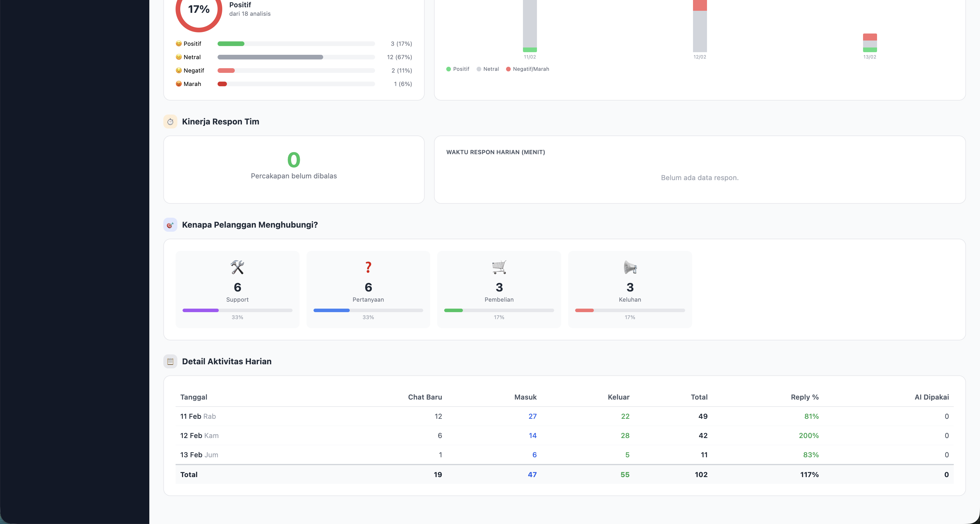Click the Netral gray sentiment bar

(270, 57)
